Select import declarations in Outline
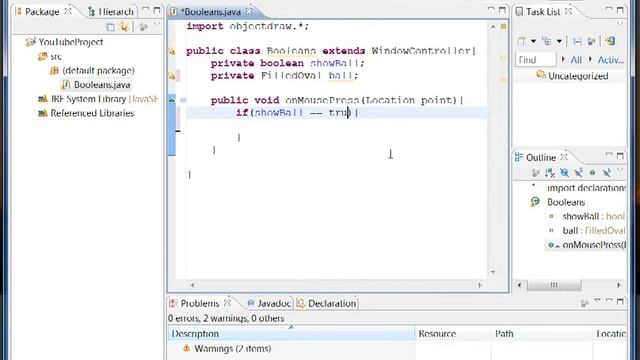The width and height of the screenshot is (640, 360). point(586,188)
